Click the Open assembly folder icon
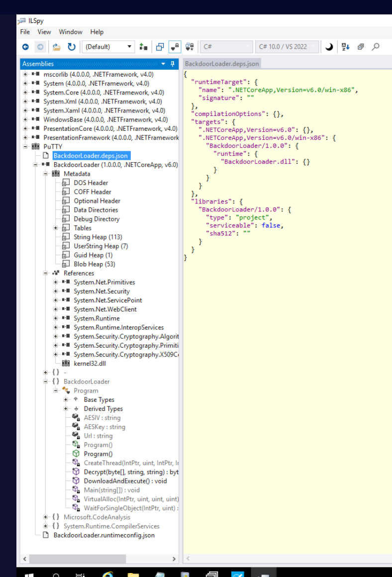This screenshot has width=392, height=577. click(x=57, y=47)
